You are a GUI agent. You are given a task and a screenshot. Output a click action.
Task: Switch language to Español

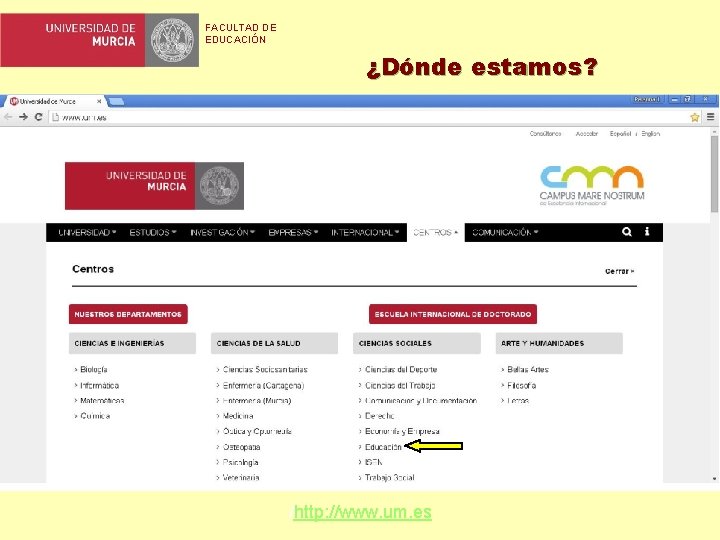(x=620, y=134)
